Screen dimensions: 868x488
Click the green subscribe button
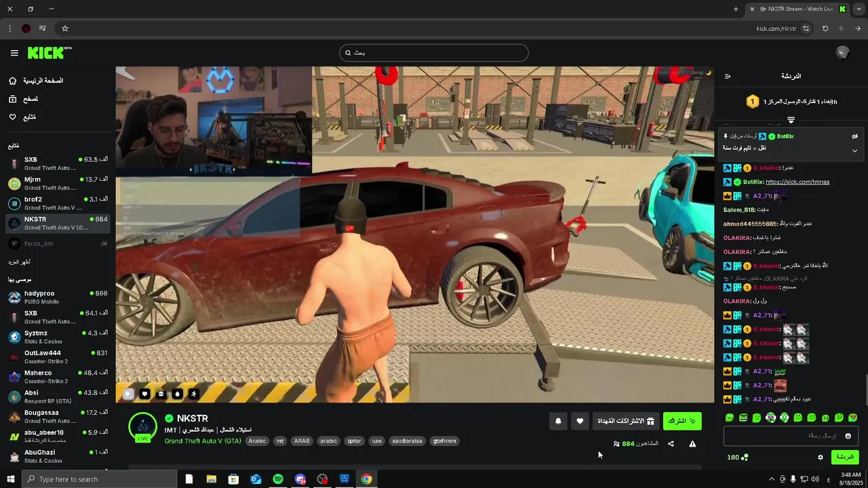pos(682,421)
